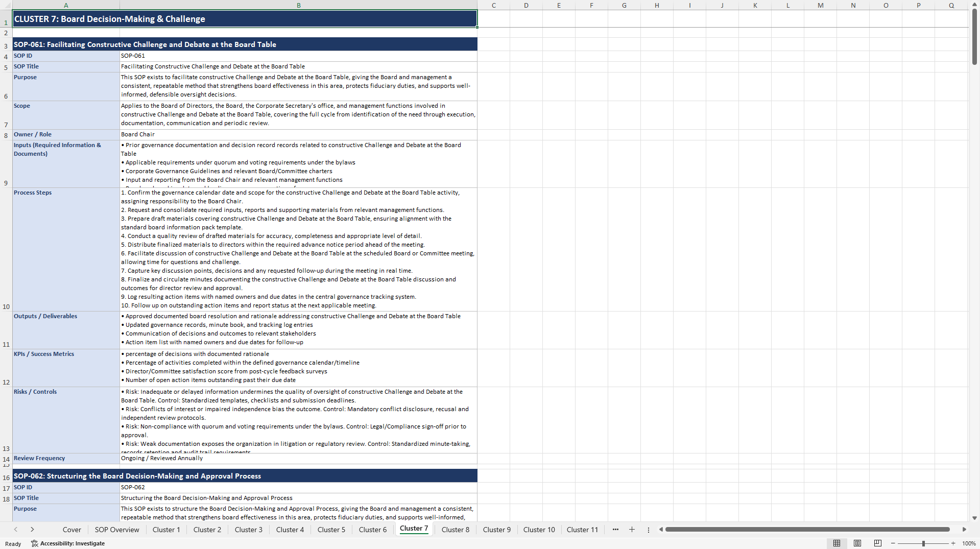
Task: Switch to Cluster 1 sheet tab
Action: (x=166, y=530)
